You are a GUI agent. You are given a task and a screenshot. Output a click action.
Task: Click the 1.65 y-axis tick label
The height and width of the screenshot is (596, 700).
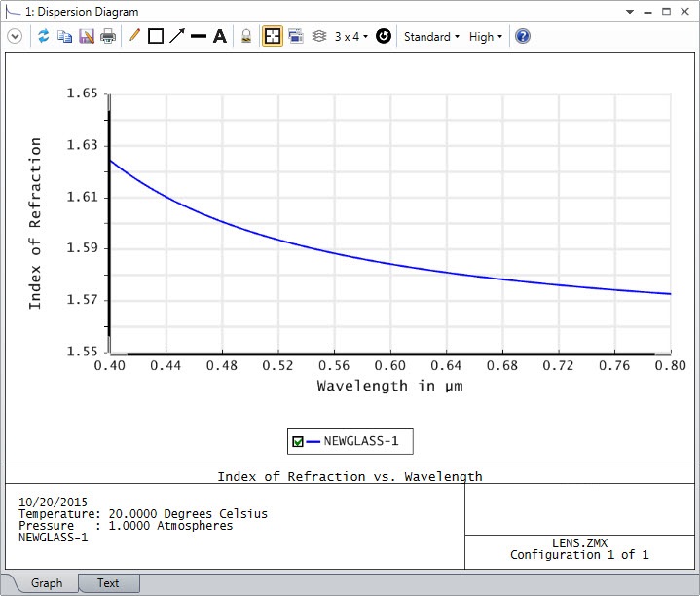(82, 93)
